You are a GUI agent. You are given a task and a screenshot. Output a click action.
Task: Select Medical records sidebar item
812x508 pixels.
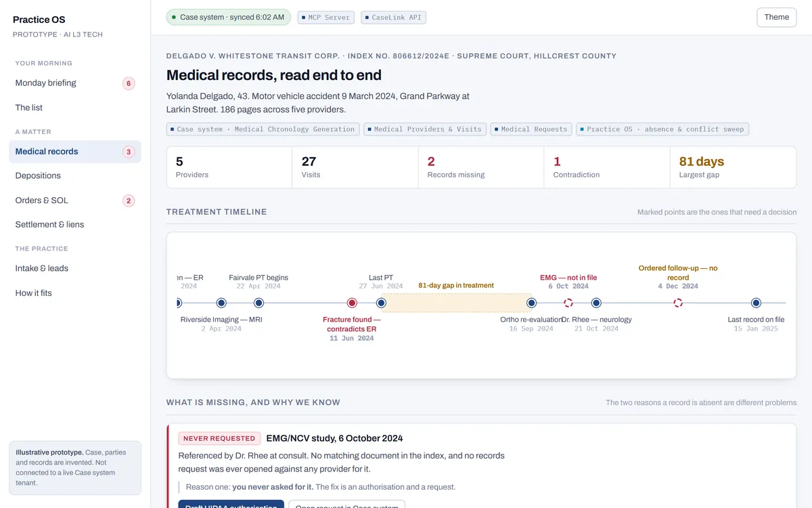pos(74,152)
